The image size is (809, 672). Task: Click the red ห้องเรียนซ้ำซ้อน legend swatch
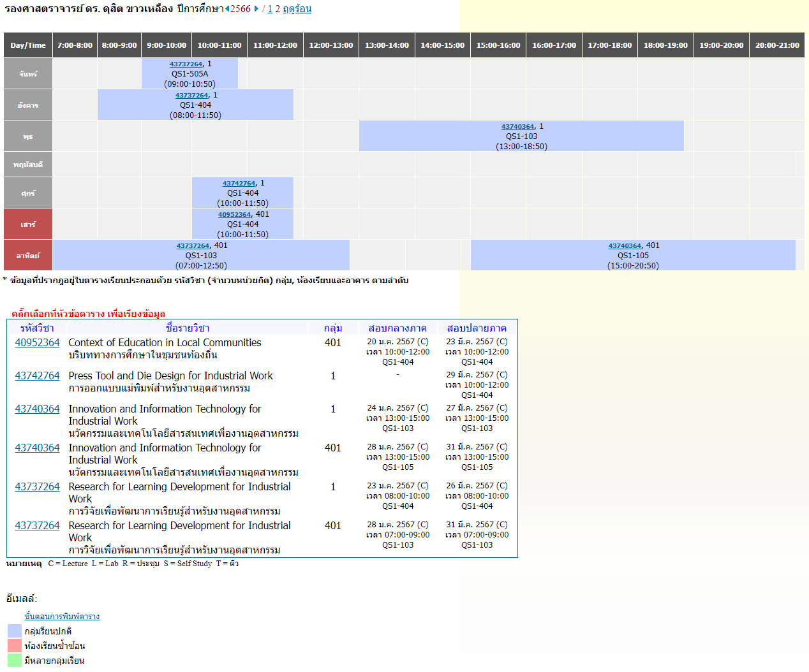(x=15, y=646)
